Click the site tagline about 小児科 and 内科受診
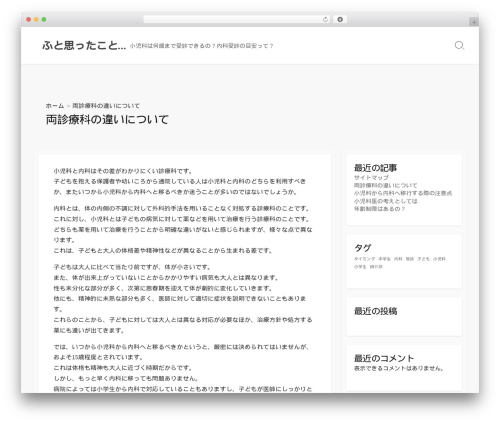Image resolution: width=500 pixels, height=423 pixels. pyautogui.click(x=201, y=46)
